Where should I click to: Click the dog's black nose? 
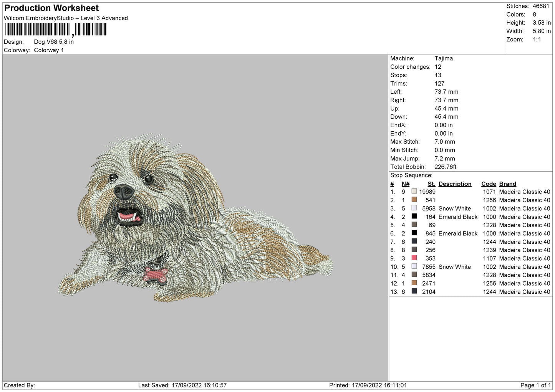point(124,192)
